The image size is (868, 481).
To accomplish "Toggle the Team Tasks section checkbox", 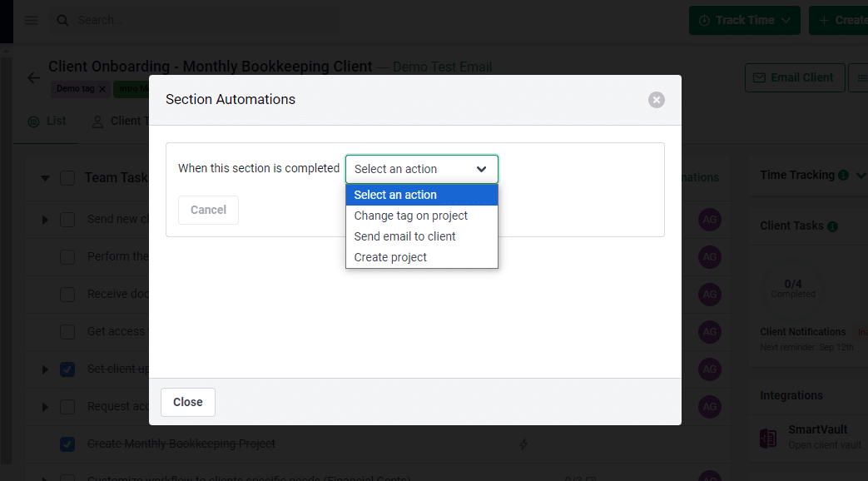I will coord(67,178).
